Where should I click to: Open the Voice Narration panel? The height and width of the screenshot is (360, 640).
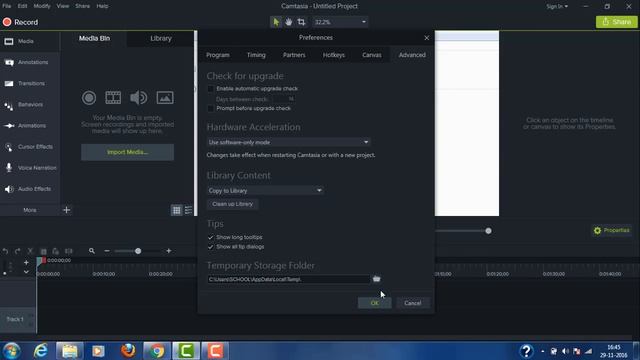(x=30, y=168)
